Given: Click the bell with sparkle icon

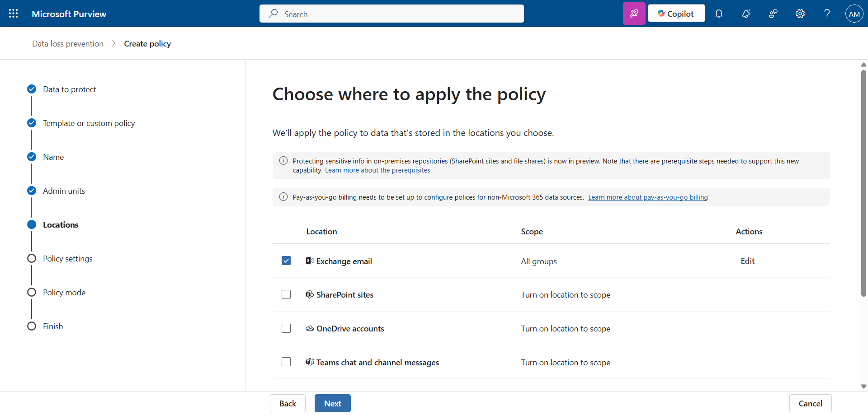Looking at the screenshot, I should (746, 14).
